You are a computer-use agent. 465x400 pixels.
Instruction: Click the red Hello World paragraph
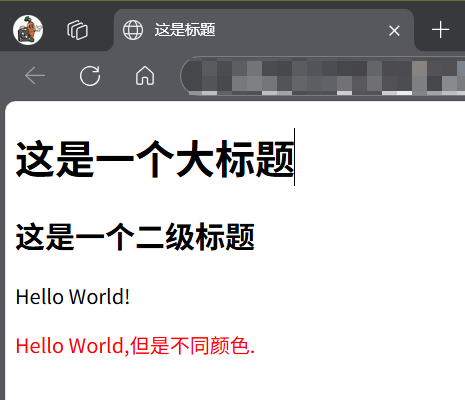135,346
